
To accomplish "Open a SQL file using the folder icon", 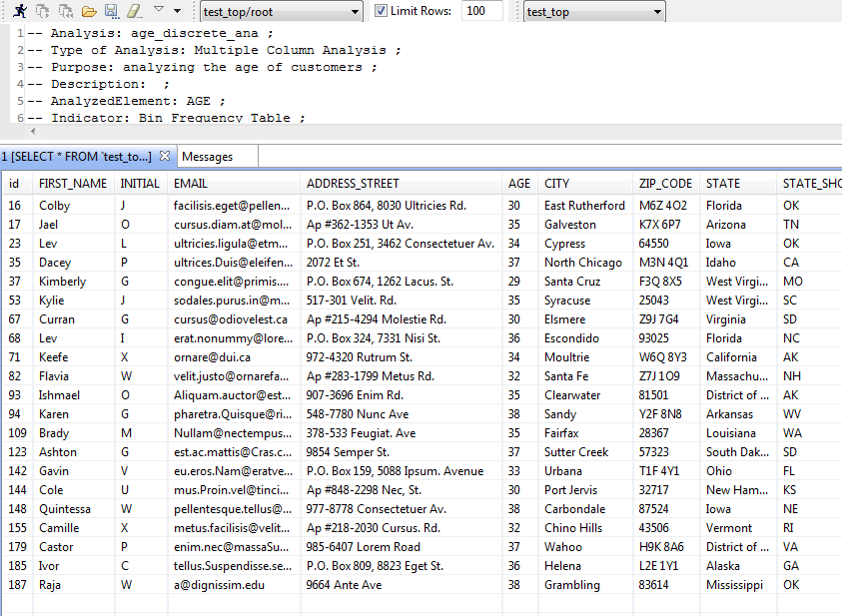I will 89,11.
